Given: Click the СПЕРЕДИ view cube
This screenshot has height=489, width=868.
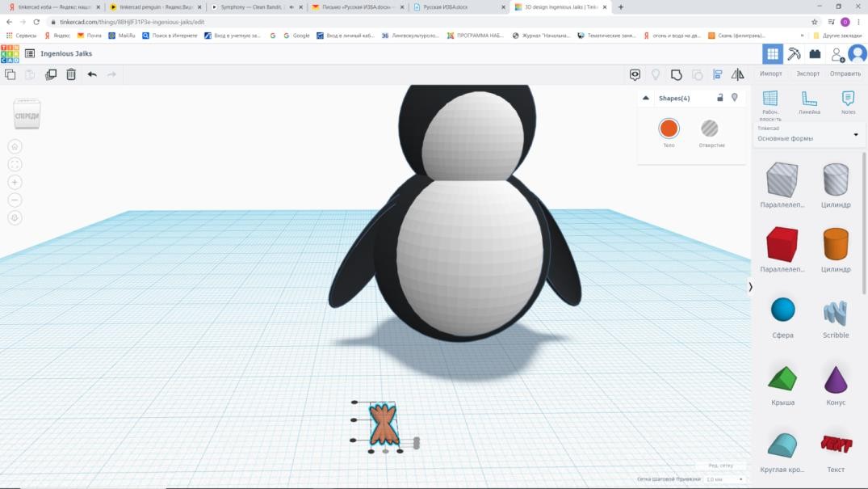Looking at the screenshot, I should (27, 114).
